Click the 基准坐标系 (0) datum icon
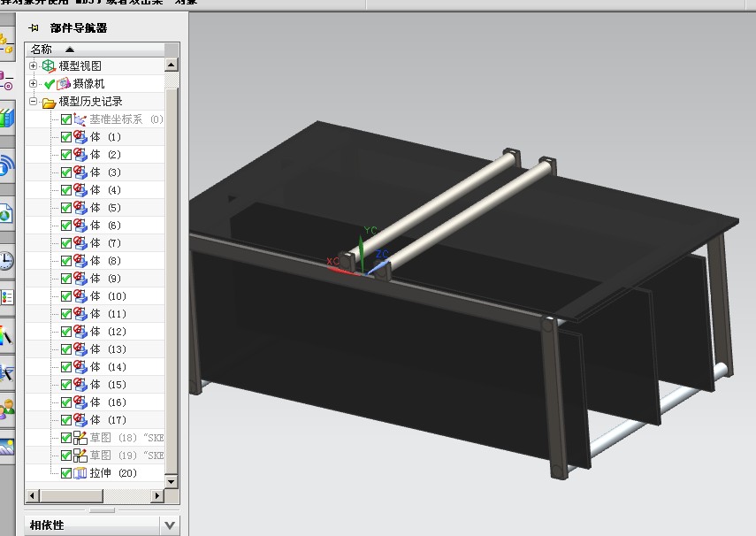Image resolution: width=756 pixels, height=536 pixels. (80, 119)
